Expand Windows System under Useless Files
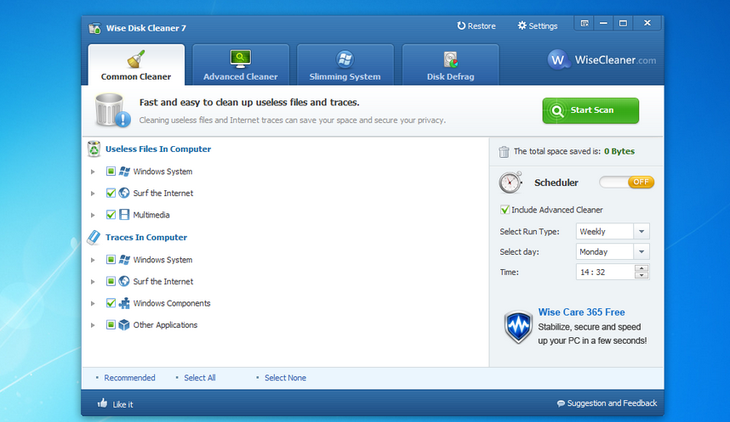 point(93,172)
